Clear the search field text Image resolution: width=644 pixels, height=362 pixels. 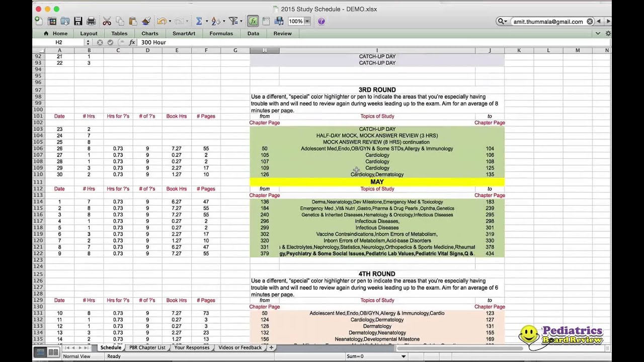tap(590, 22)
